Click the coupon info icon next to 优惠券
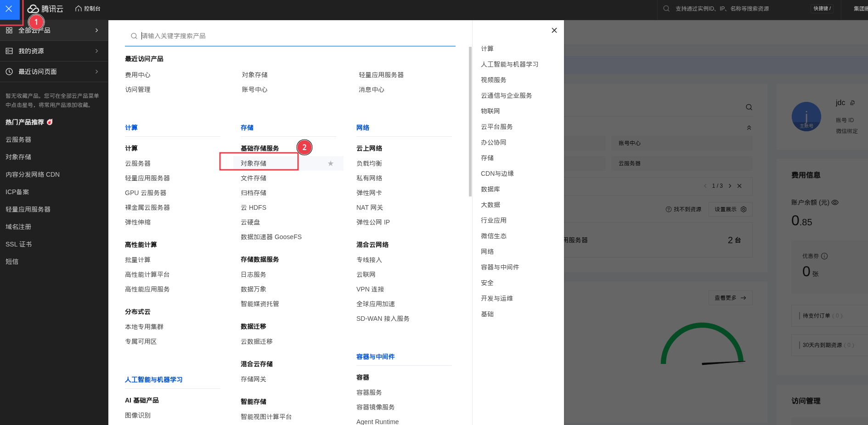 (824, 256)
